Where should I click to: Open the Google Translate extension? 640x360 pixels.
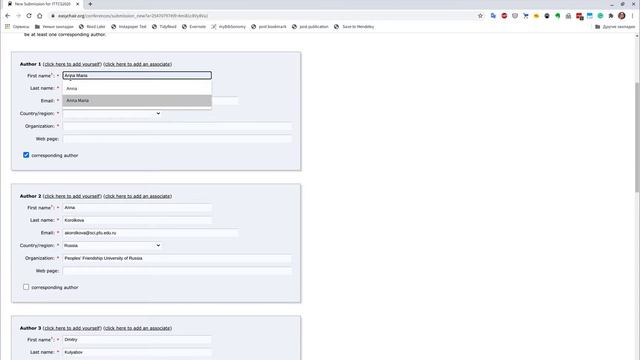493,16
